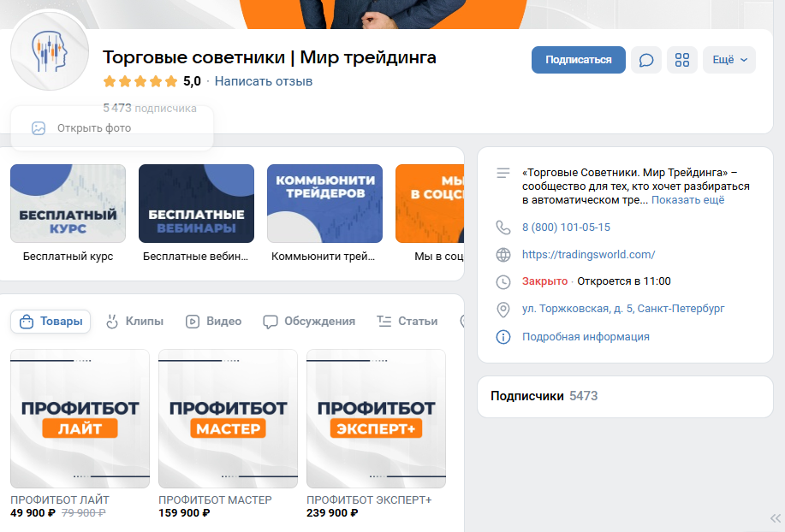Open the community avatar image
Screen dimensions: 785x532
coord(49,52)
